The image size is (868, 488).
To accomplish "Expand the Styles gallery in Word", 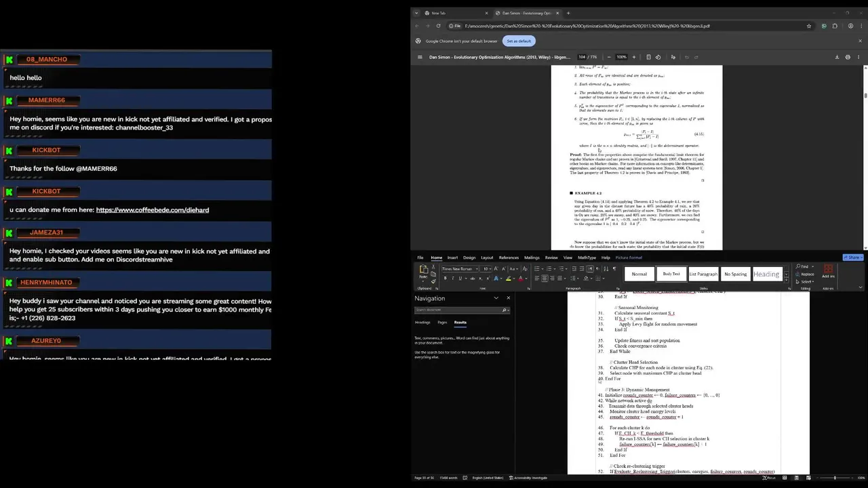I will click(x=787, y=279).
